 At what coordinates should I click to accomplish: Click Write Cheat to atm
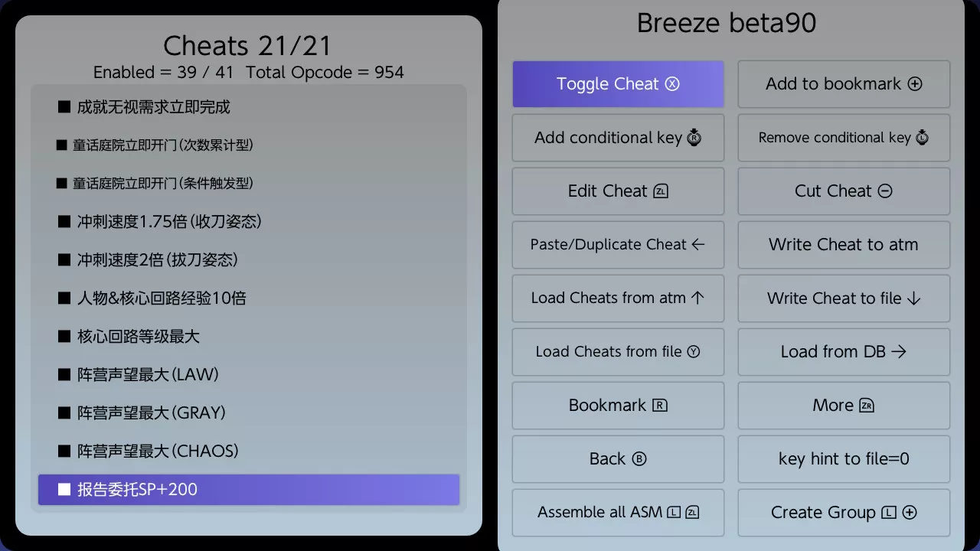pyautogui.click(x=844, y=245)
